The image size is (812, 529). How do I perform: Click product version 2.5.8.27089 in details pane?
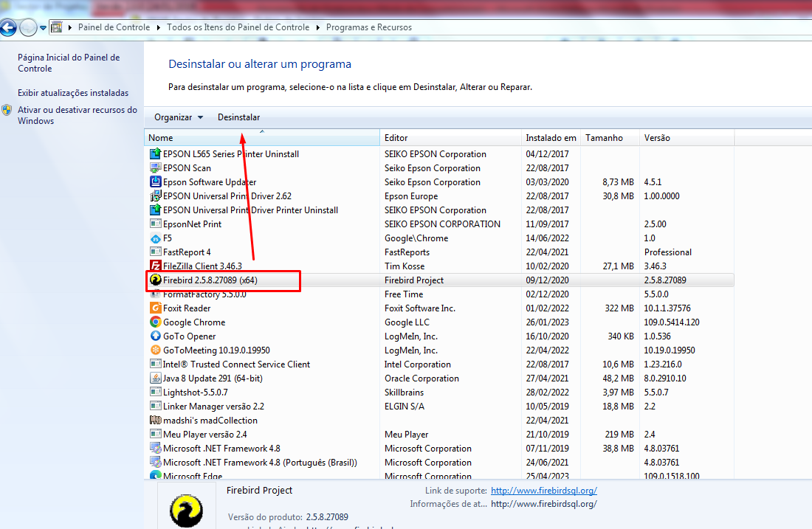pyautogui.click(x=327, y=517)
